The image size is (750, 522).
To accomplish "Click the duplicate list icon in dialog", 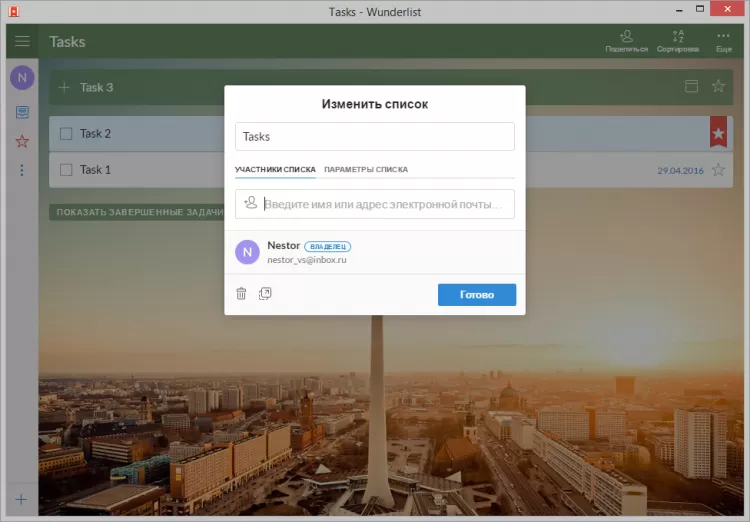I will click(x=265, y=293).
